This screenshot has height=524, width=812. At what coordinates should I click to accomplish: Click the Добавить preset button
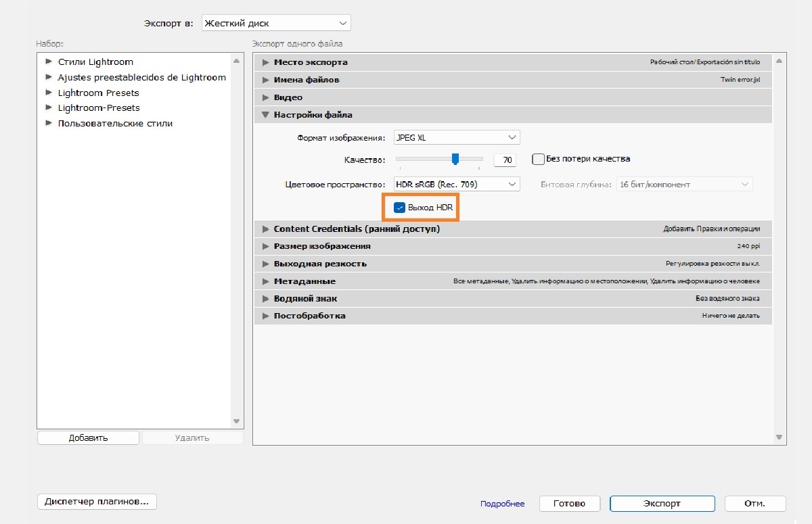click(x=89, y=437)
